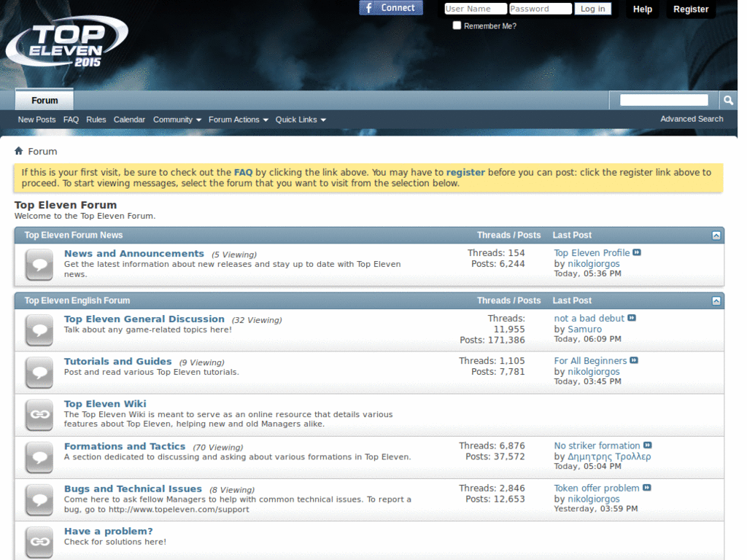Collapse the Top Eleven English Forum category
Screen dimensions: 747x560
click(x=716, y=301)
